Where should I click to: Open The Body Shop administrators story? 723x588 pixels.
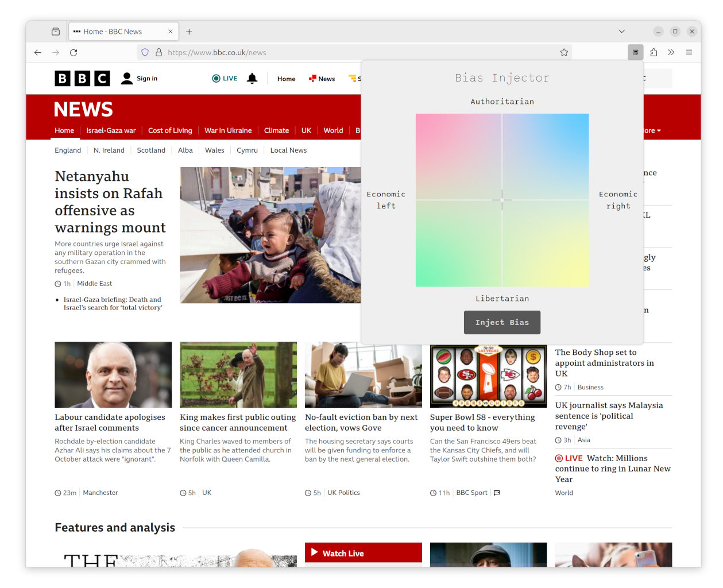point(604,363)
